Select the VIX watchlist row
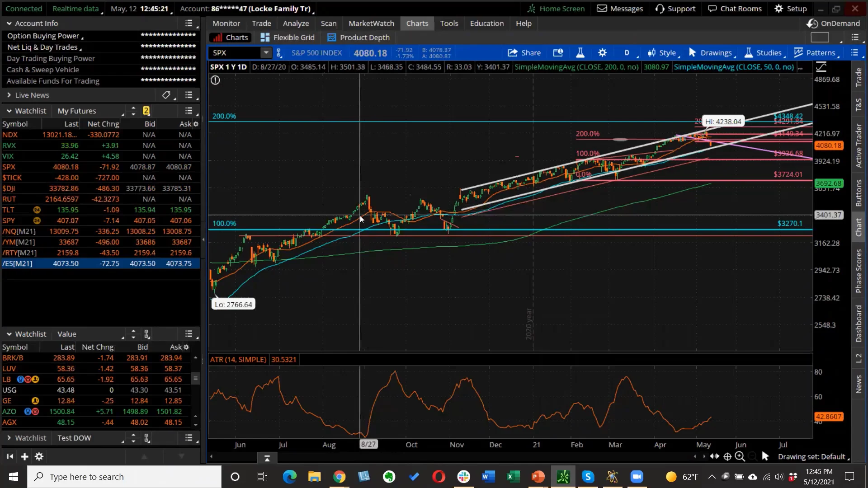 coord(100,156)
